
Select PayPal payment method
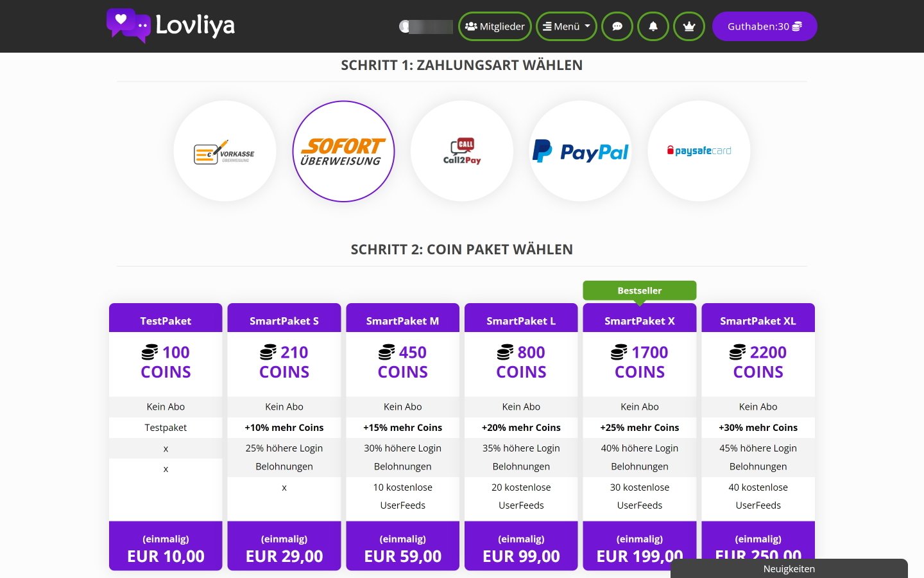pyautogui.click(x=581, y=152)
